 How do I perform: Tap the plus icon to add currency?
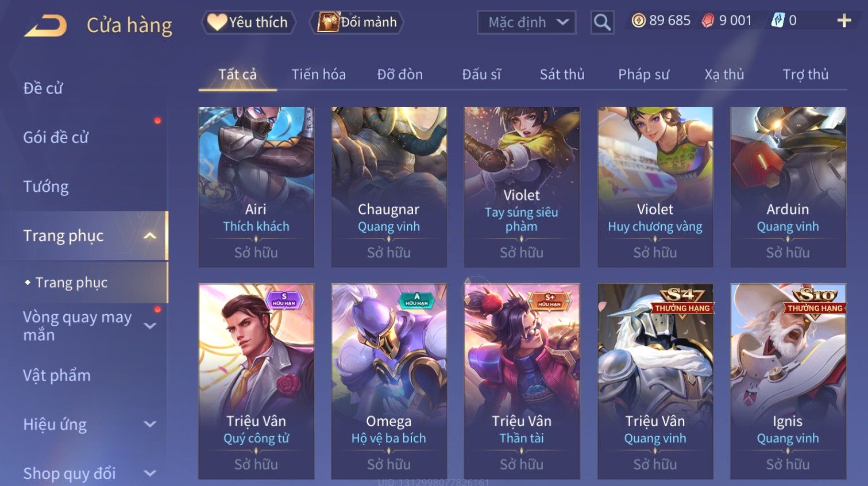point(844,21)
